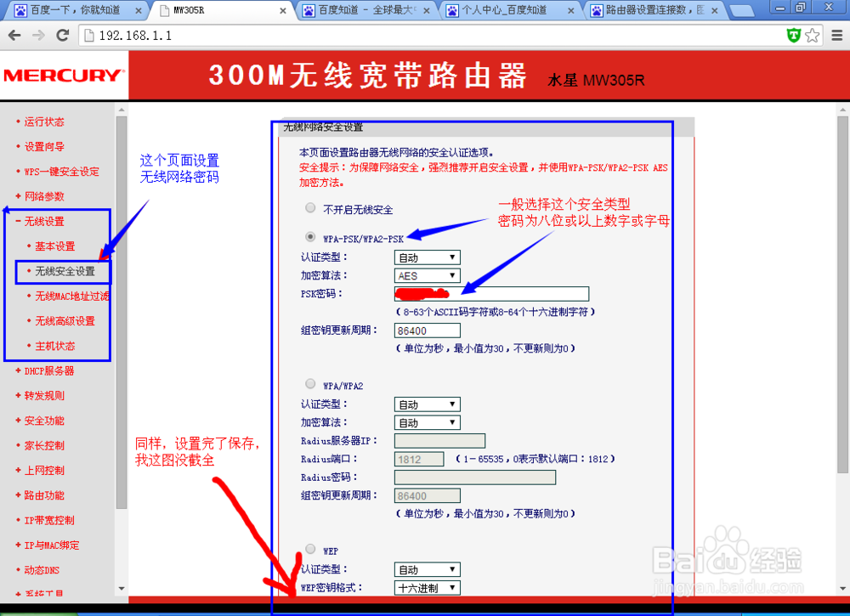Open 无线高级设置 in sidebar
The height and width of the screenshot is (616, 850).
pos(65,321)
